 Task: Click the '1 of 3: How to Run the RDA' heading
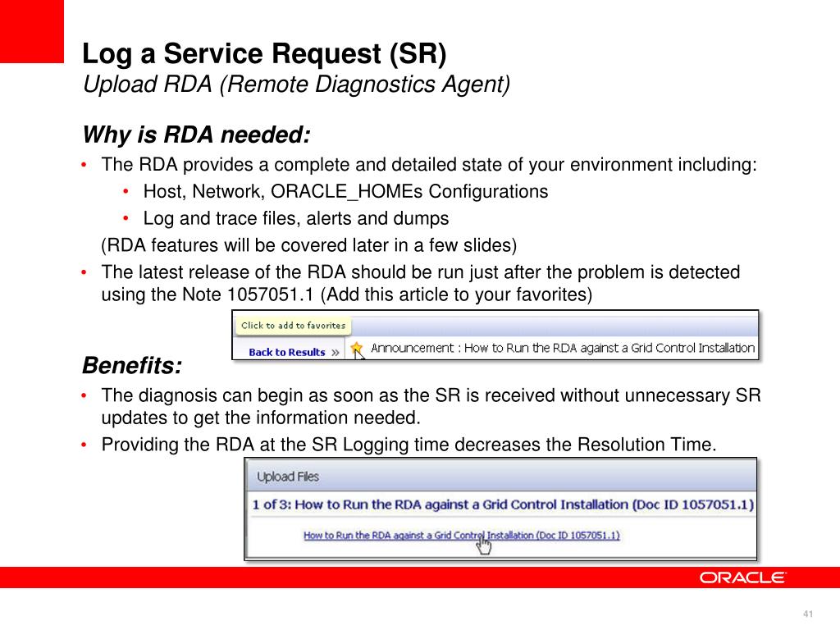[503, 504]
